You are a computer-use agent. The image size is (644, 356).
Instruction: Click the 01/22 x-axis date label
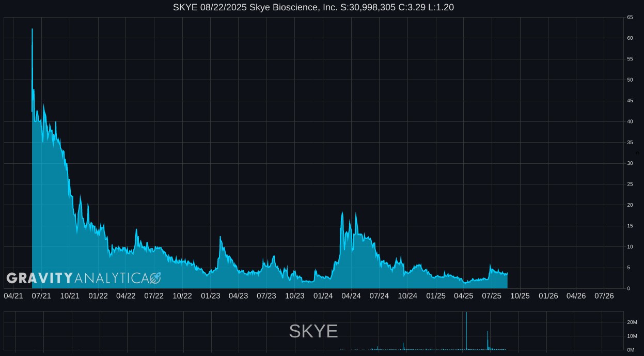pos(98,296)
